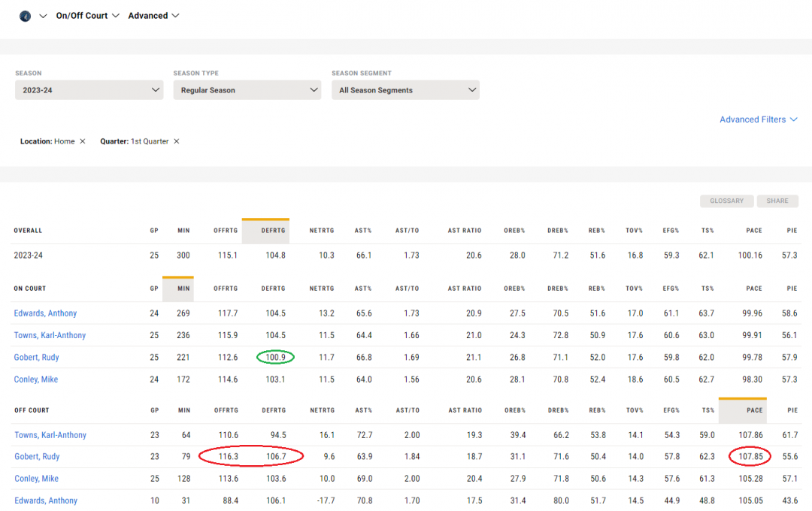Click Edwards' off-court OFFRTG value 88.4

pyautogui.click(x=231, y=500)
